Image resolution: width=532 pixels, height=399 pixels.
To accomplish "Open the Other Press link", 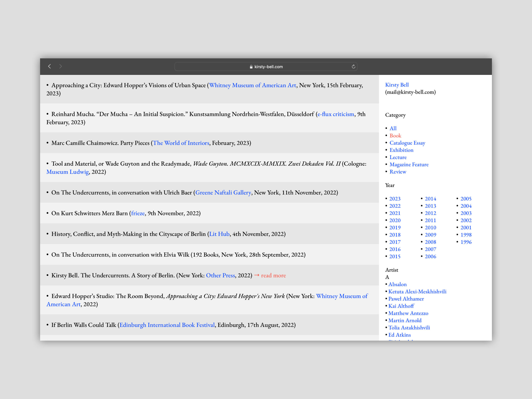I will click(220, 275).
